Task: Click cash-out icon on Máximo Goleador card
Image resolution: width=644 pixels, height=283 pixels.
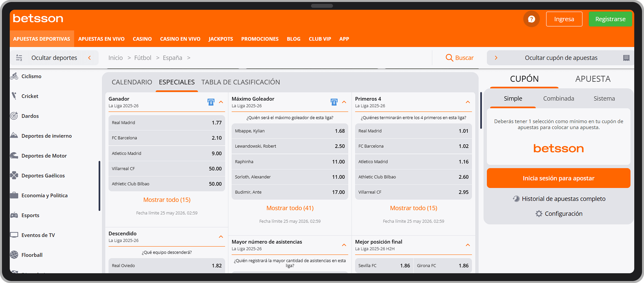Action: (x=334, y=102)
